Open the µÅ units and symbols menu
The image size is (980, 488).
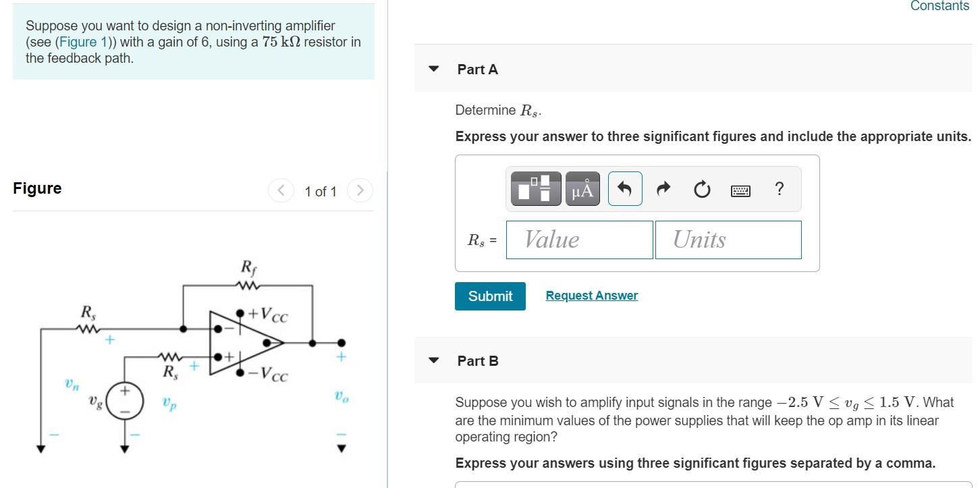[x=581, y=189]
